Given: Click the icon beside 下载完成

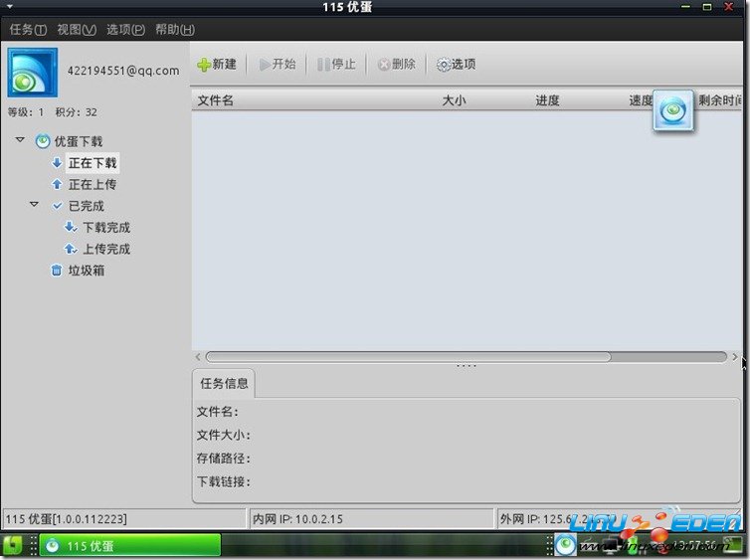Looking at the screenshot, I should coord(71,227).
